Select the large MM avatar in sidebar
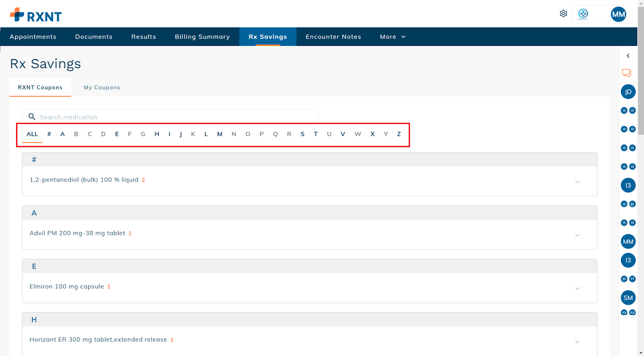The width and height of the screenshot is (644, 356). [628, 242]
